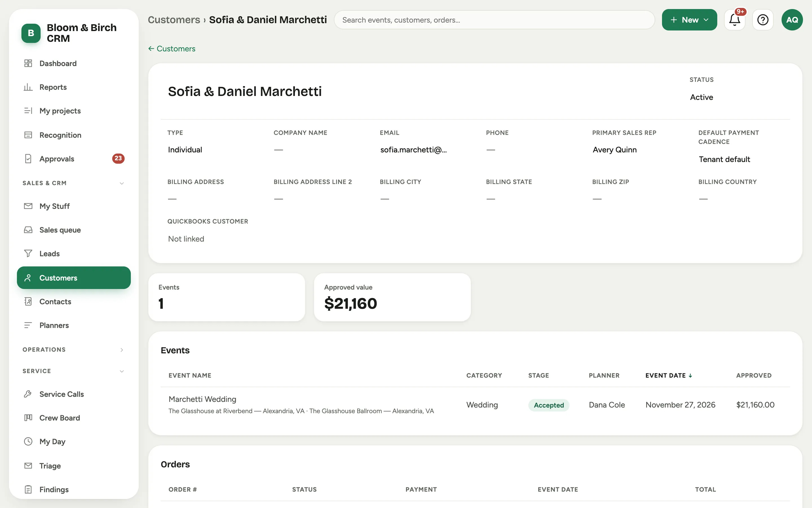Click the November 27, 2026 date cell
The height and width of the screenshot is (508, 812).
(x=680, y=404)
